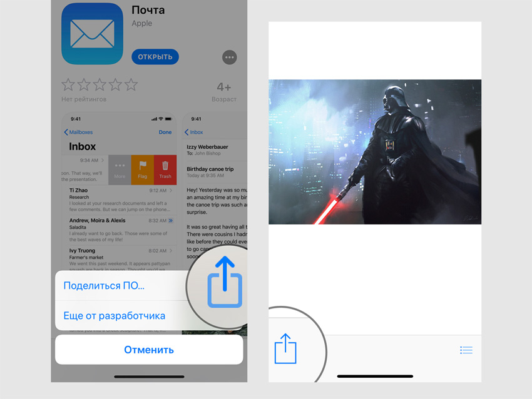The image size is (532, 399).
Task: Tap the red Trash swipe action
Action: [x=165, y=170]
